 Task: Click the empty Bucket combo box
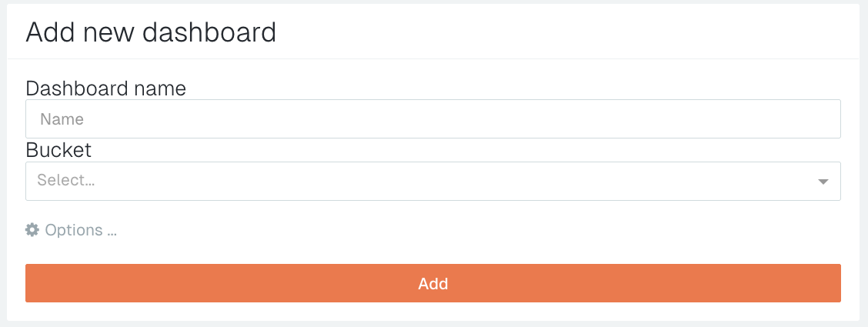432,181
